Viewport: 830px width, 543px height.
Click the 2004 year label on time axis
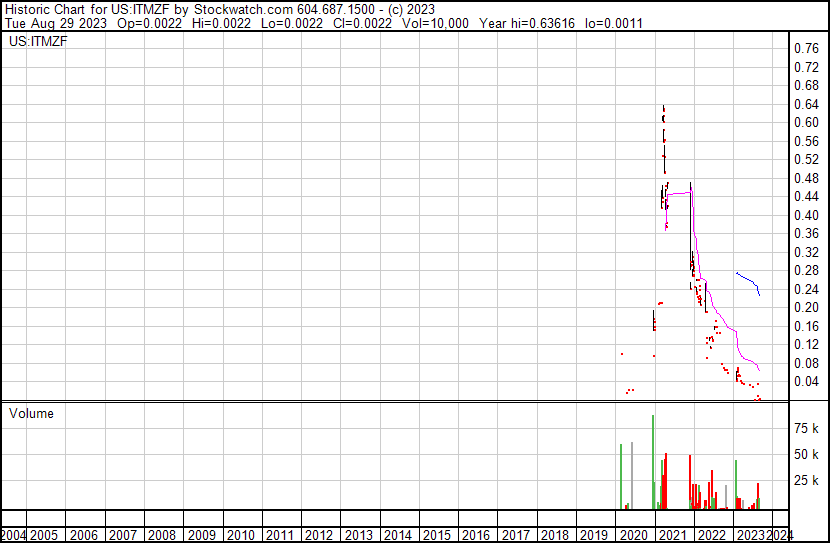(15, 535)
